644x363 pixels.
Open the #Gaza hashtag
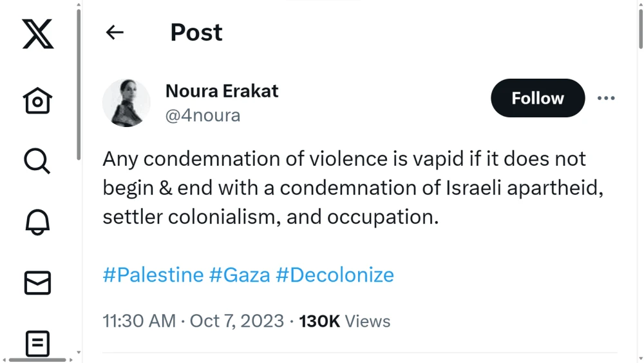pos(240,275)
